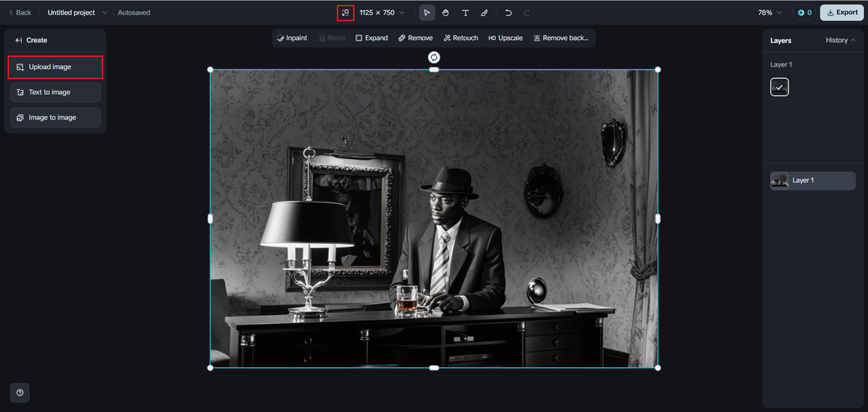Click the Export button
The width and height of the screenshot is (868, 412).
(x=842, y=13)
